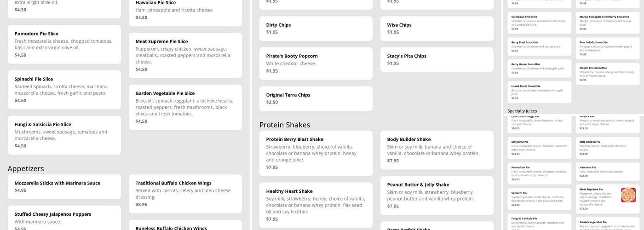
Task: Click Mozzarella Sticks with Marinara Sauce
Action: (64, 186)
